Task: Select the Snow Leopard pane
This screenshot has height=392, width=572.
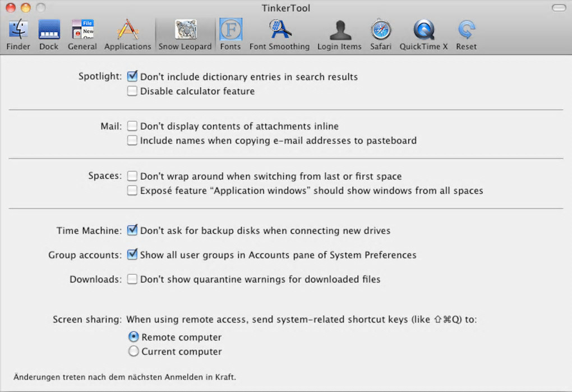Action: 185,35
